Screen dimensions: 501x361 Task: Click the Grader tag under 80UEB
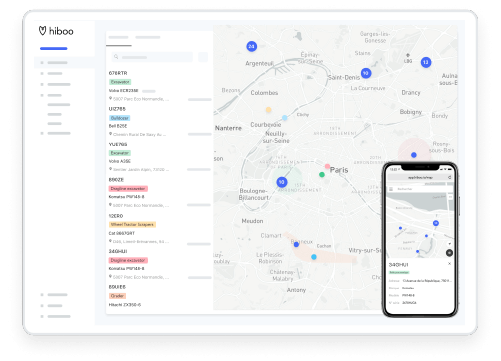coord(117,296)
